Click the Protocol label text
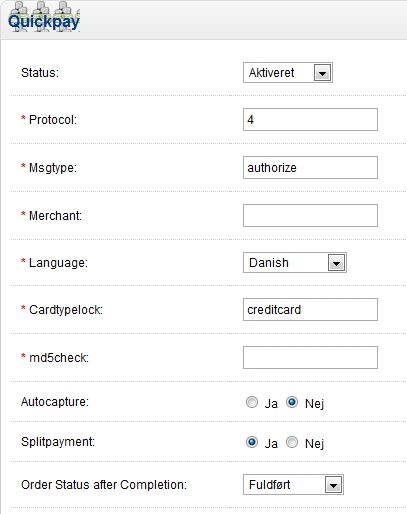407x514 pixels. pyautogui.click(x=53, y=119)
